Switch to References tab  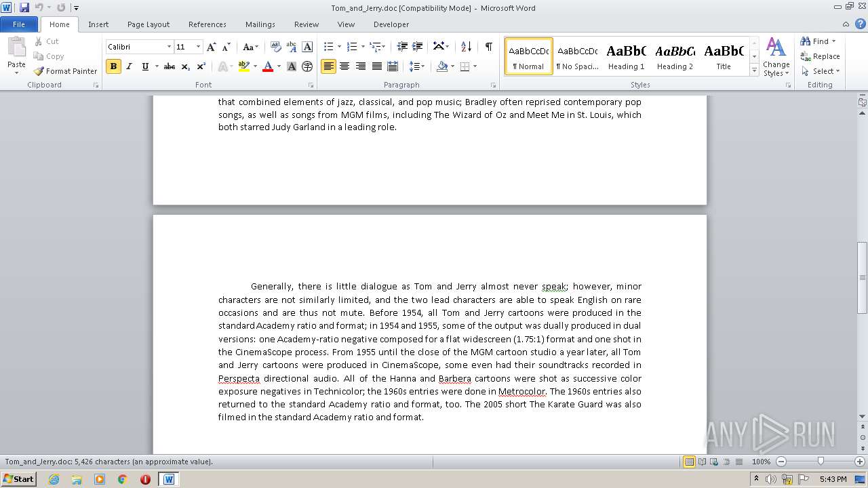[x=208, y=24]
